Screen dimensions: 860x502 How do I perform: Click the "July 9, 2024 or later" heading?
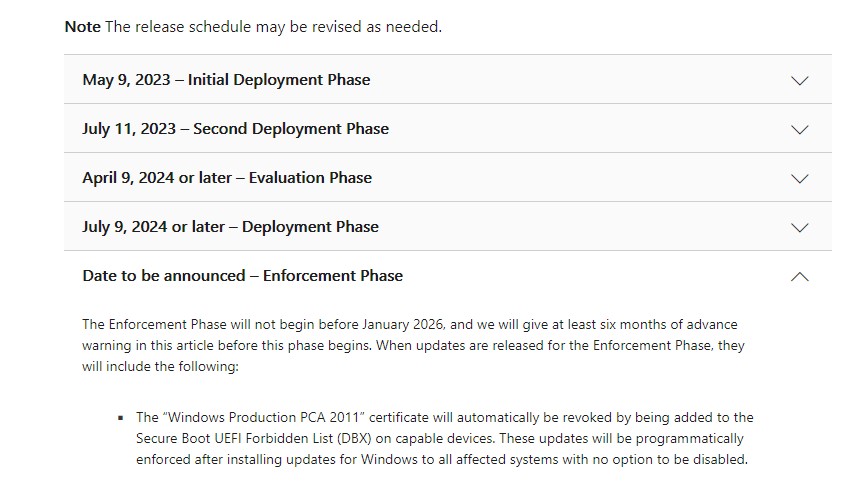(x=155, y=227)
